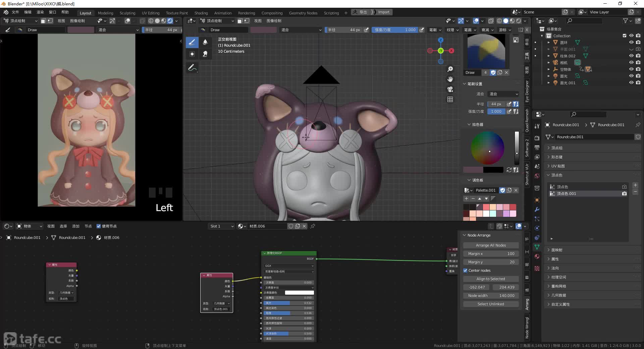
Task: Hide 相机 object in viewport
Action: [x=631, y=63]
